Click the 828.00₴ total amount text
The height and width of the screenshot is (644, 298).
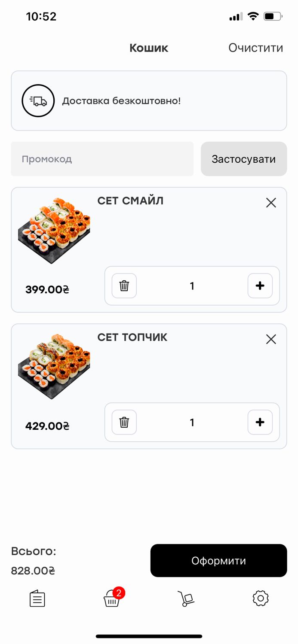point(32,571)
